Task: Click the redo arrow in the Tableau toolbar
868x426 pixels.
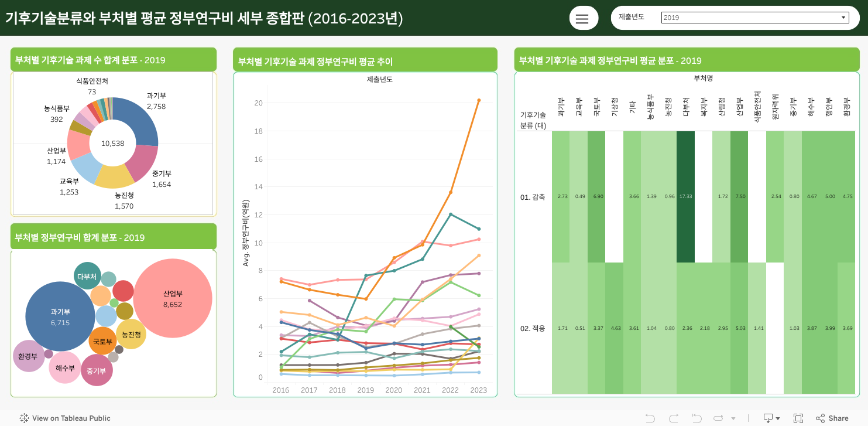Action: coord(674,418)
